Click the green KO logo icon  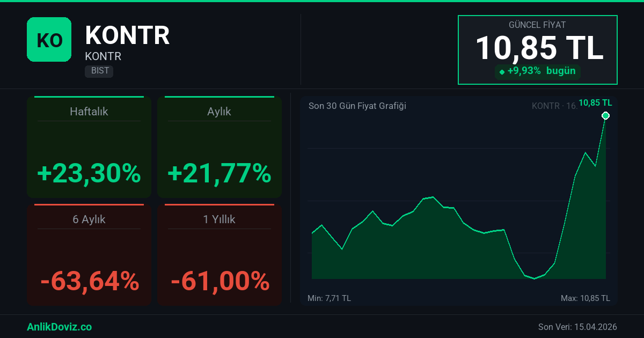click(49, 39)
